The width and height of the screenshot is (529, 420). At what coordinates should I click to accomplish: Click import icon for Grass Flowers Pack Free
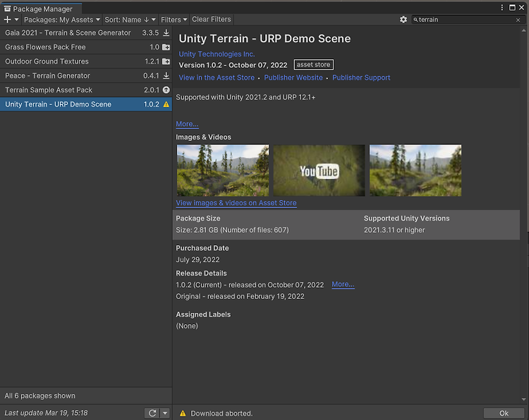[x=166, y=47]
